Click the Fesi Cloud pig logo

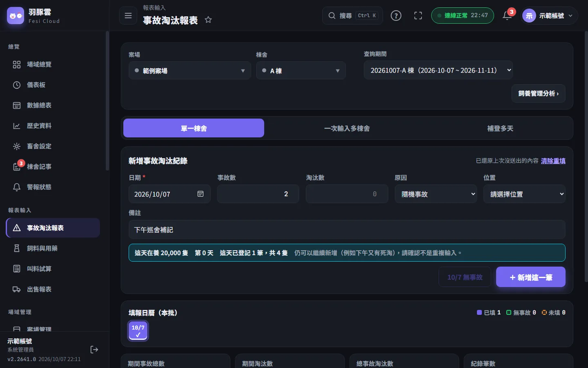(x=16, y=16)
